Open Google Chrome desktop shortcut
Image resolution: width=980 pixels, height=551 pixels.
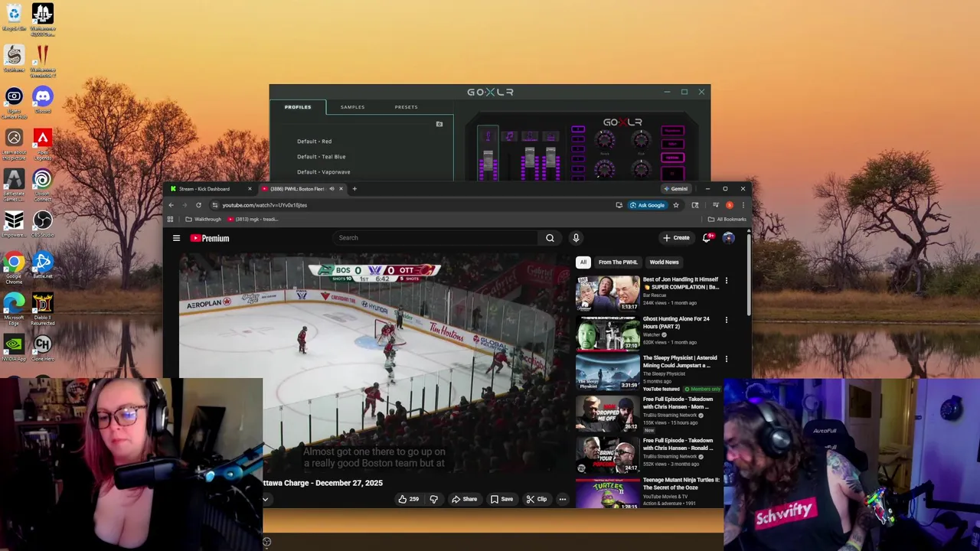[x=14, y=268]
